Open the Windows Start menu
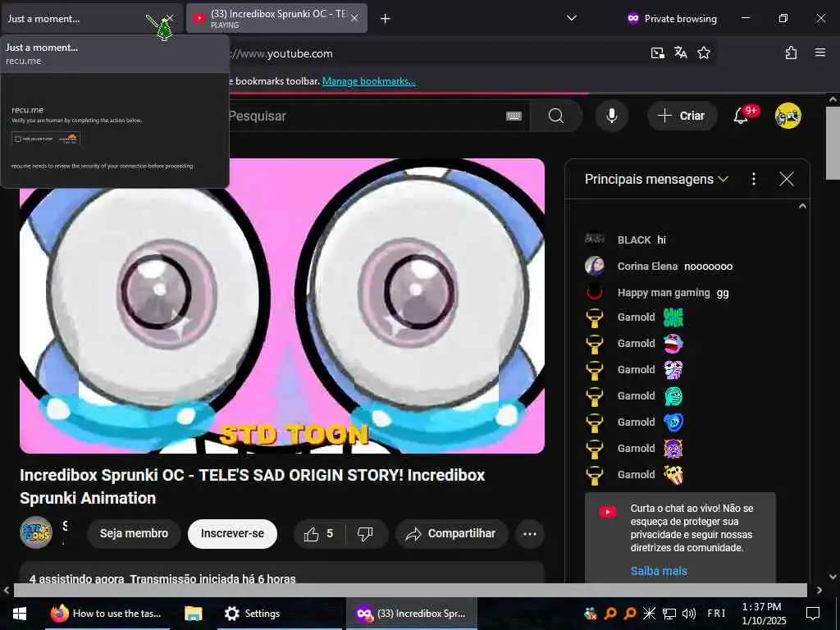 tap(20, 614)
